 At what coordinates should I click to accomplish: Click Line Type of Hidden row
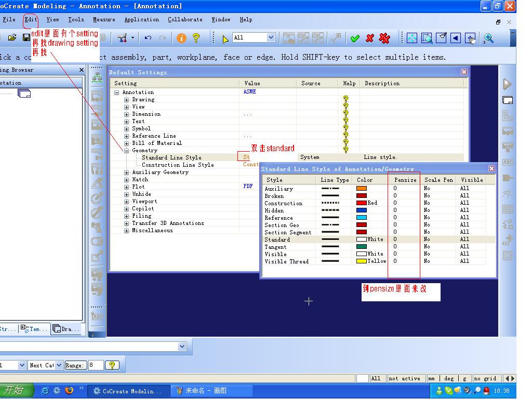click(330, 210)
